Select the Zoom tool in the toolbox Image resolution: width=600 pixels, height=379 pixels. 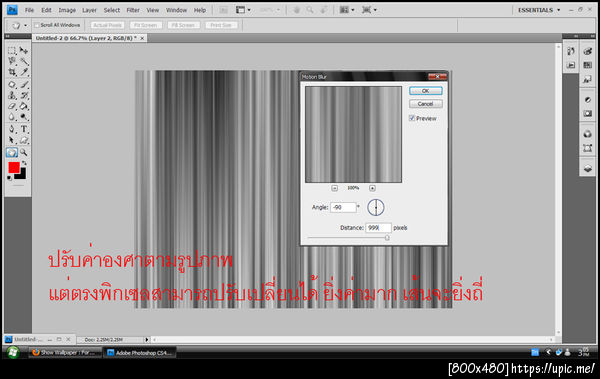(x=24, y=152)
